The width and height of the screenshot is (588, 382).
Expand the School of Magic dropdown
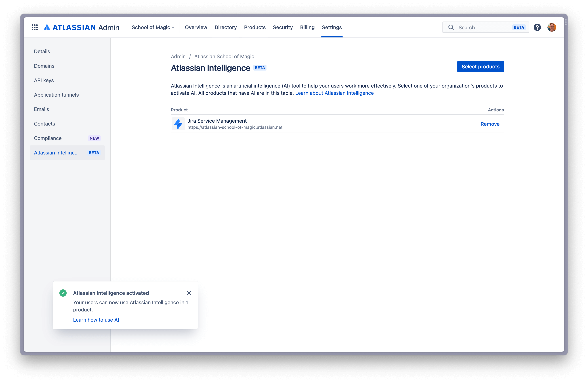pos(153,27)
